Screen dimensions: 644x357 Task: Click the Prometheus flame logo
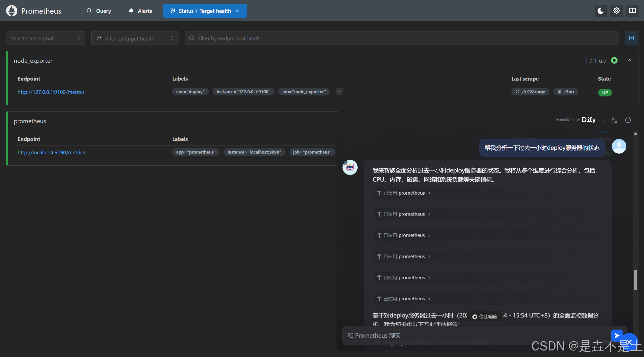12,11
